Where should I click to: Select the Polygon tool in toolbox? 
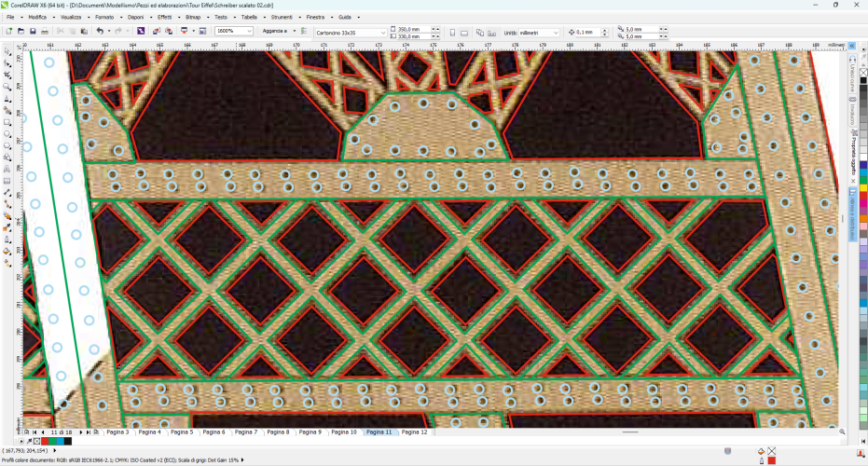point(7,145)
